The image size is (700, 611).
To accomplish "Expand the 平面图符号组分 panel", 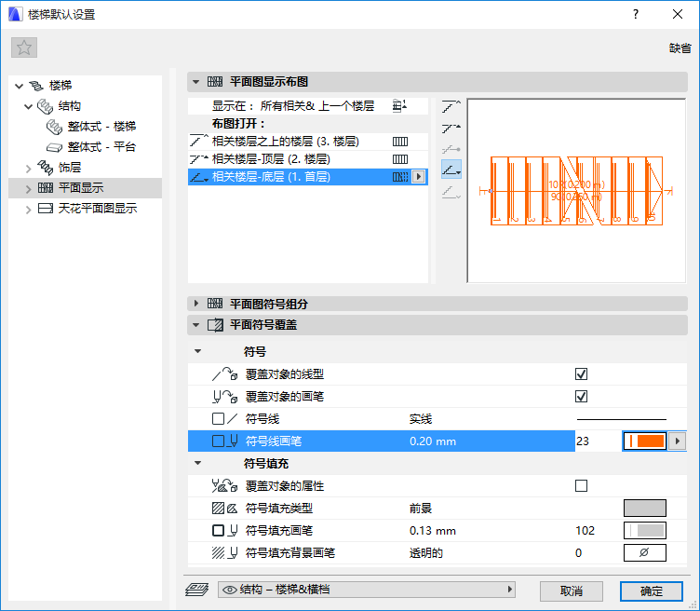I will [x=195, y=304].
